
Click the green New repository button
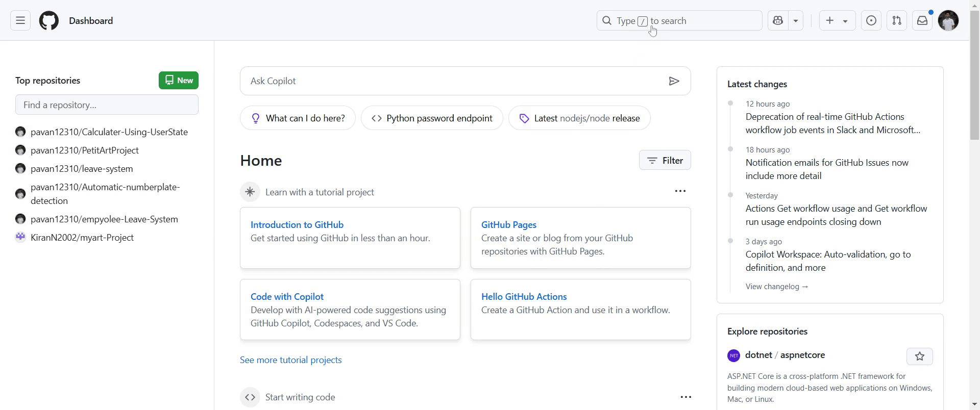pyautogui.click(x=179, y=81)
